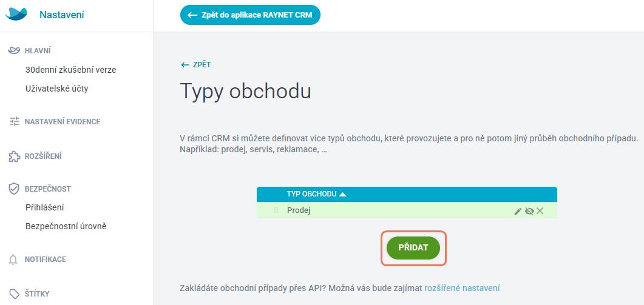Open 30denní zkušební verze menu item
This screenshot has width=644, height=305.
click(x=70, y=70)
